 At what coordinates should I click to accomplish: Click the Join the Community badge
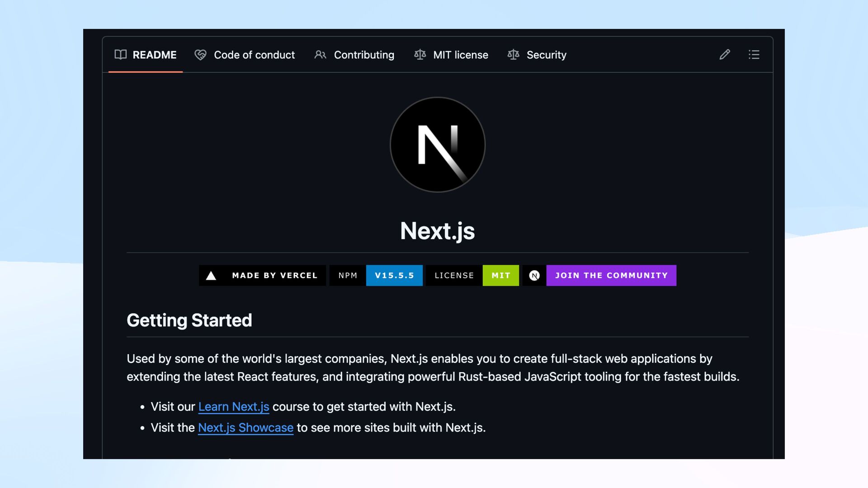611,276
